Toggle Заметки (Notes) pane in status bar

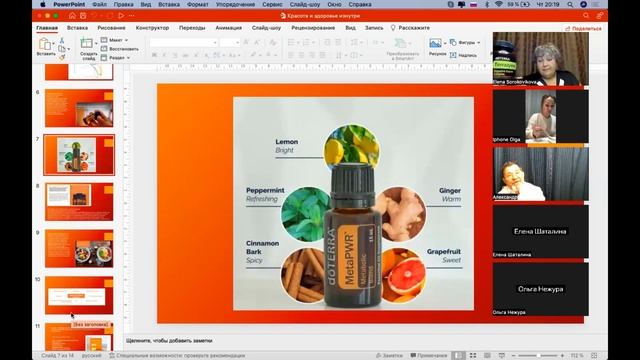click(389, 356)
